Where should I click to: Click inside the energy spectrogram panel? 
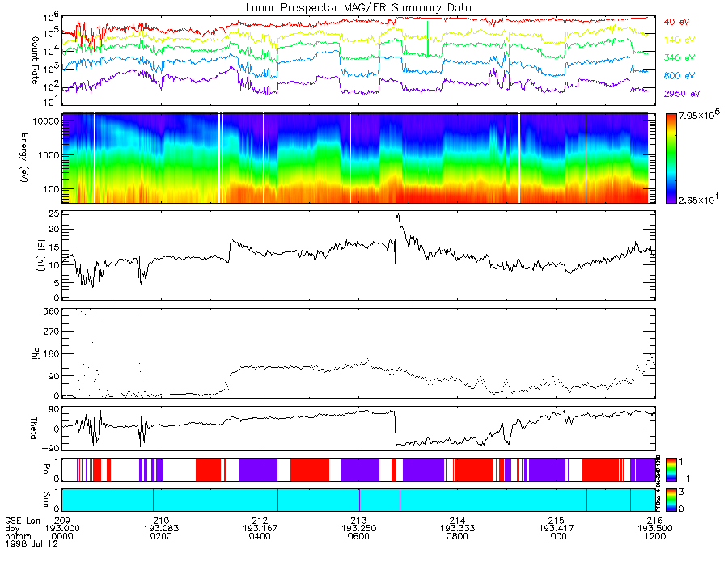click(x=358, y=158)
